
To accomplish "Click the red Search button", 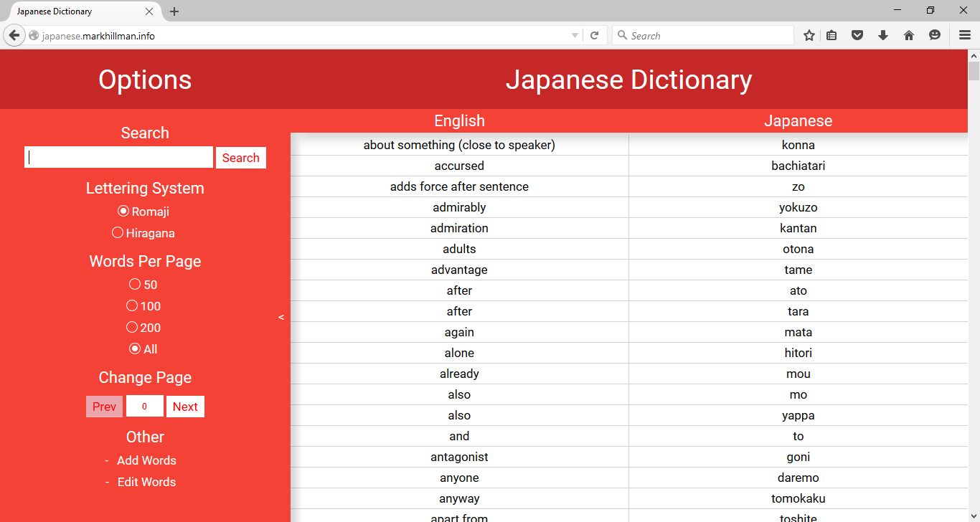I will (241, 158).
